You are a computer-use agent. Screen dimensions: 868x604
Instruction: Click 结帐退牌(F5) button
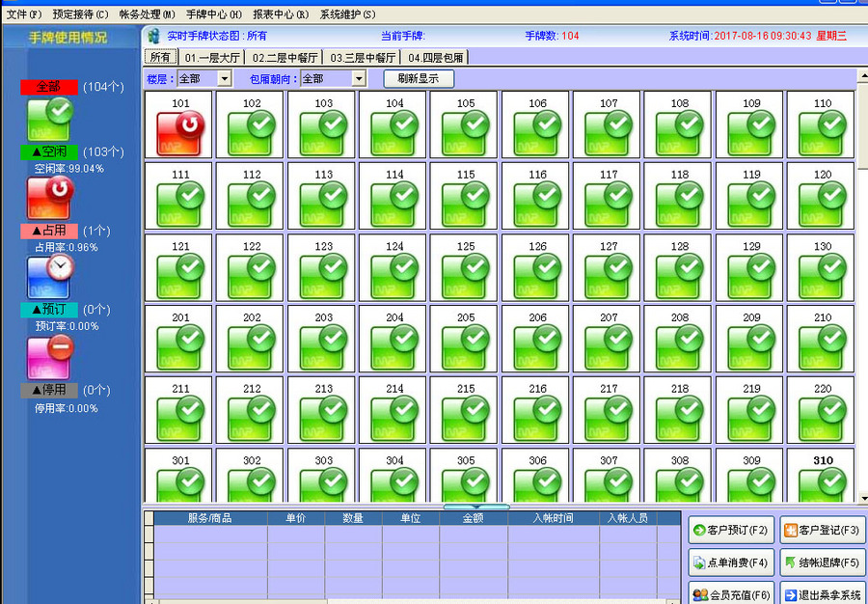[823, 563]
